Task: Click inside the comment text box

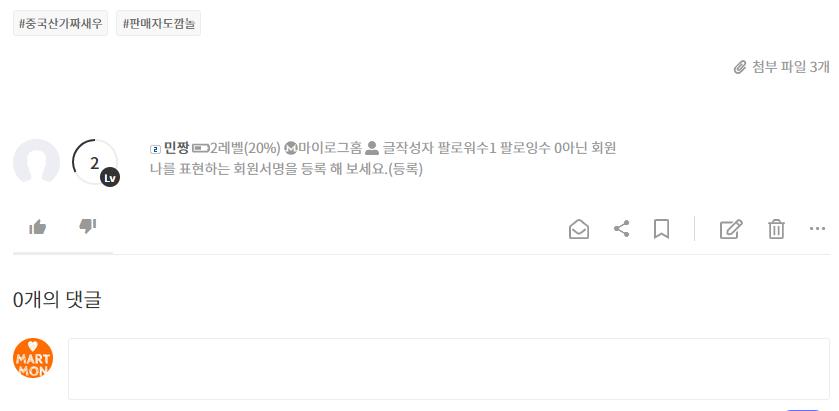Action: click(x=449, y=369)
